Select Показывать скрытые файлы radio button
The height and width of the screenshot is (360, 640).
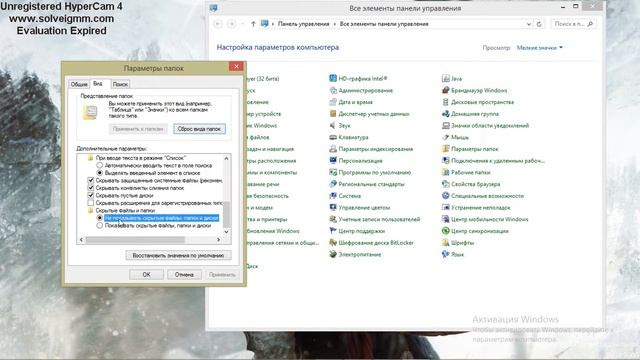[100, 225]
